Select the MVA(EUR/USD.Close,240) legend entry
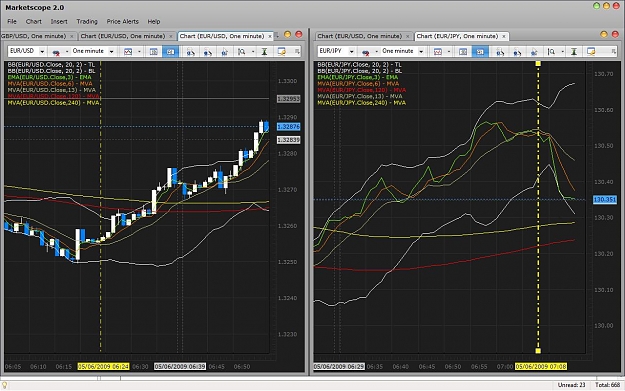Screen dimensions: 625x391 [x=53, y=103]
